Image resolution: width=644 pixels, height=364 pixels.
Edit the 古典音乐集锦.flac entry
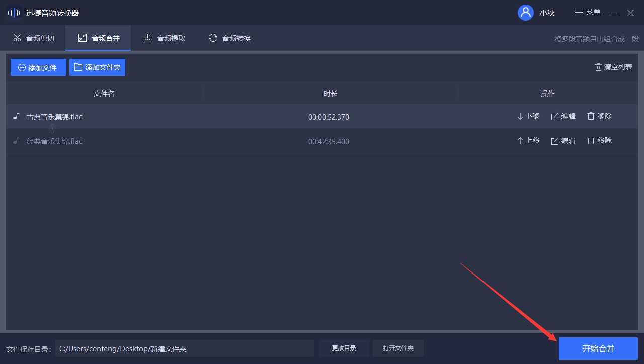coord(563,116)
